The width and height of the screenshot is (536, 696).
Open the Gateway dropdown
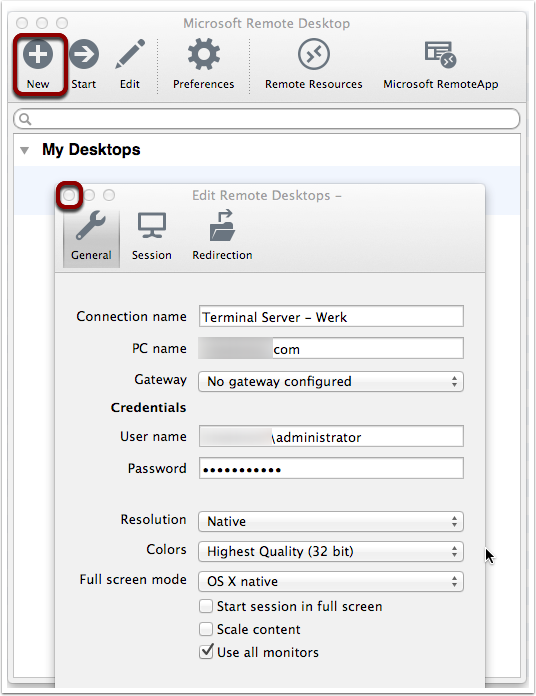pyautogui.click(x=331, y=381)
